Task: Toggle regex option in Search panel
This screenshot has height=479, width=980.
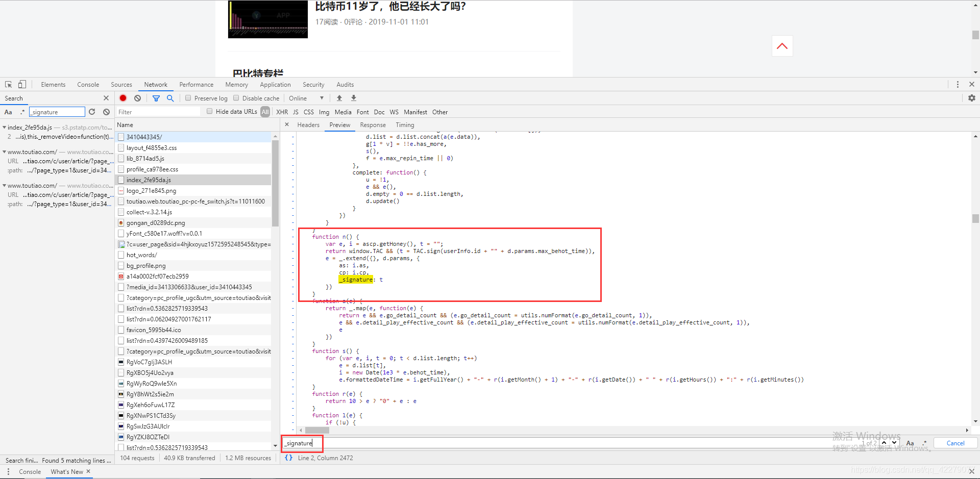Action: coord(22,112)
